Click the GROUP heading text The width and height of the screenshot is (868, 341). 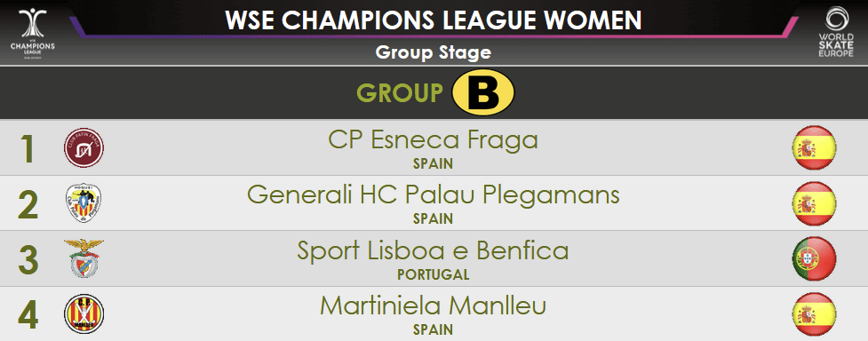pos(400,93)
